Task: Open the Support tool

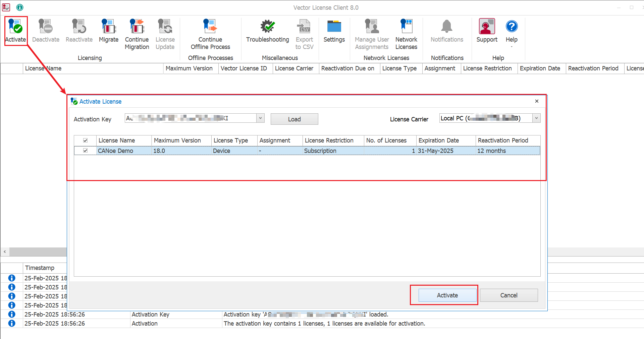Action: (x=487, y=26)
